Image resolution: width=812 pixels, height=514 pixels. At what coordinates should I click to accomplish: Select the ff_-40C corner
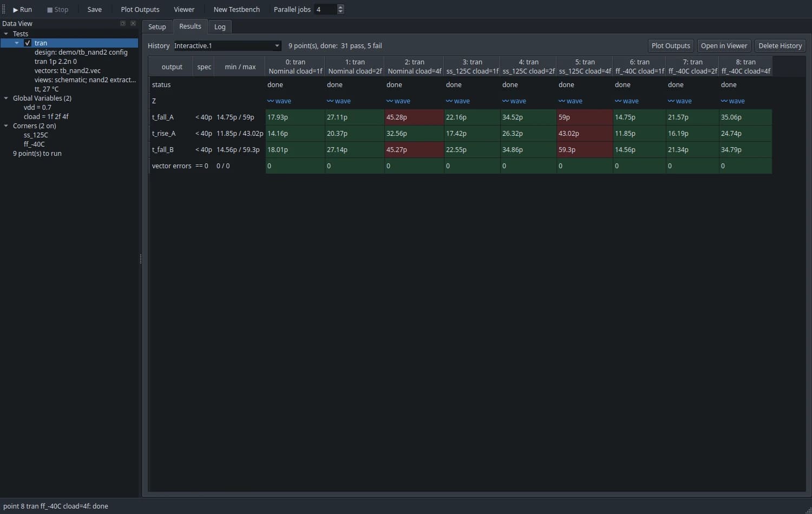point(34,144)
